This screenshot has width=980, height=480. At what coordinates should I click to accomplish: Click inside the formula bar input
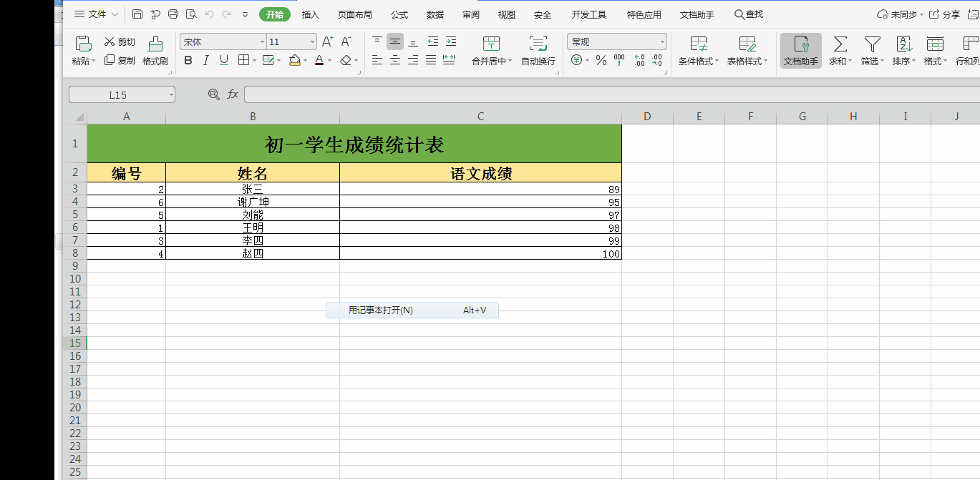612,94
